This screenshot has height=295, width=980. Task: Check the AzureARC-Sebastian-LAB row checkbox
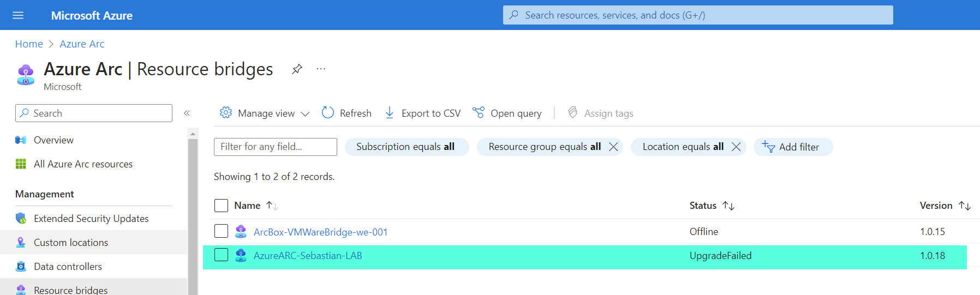[221, 255]
